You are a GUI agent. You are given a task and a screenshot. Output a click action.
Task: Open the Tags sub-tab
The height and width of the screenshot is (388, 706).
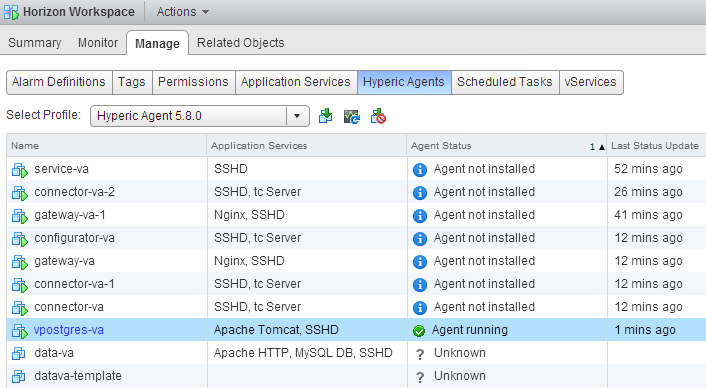pos(132,82)
